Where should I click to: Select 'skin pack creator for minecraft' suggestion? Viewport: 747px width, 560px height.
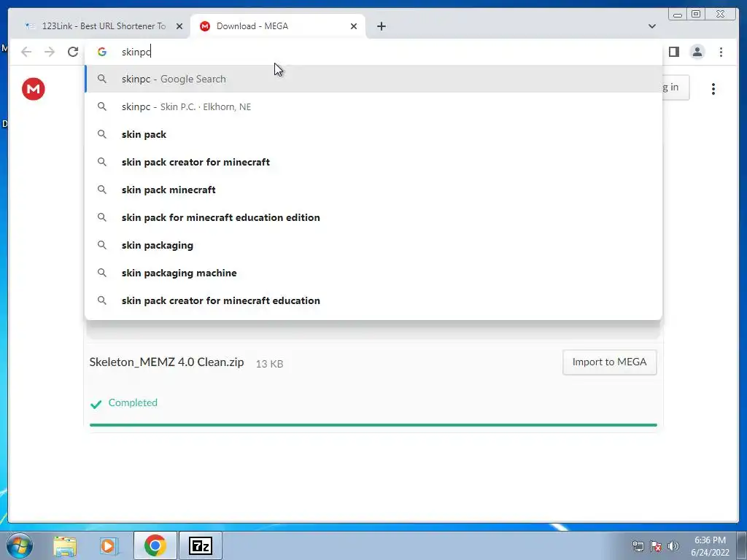(x=373, y=162)
